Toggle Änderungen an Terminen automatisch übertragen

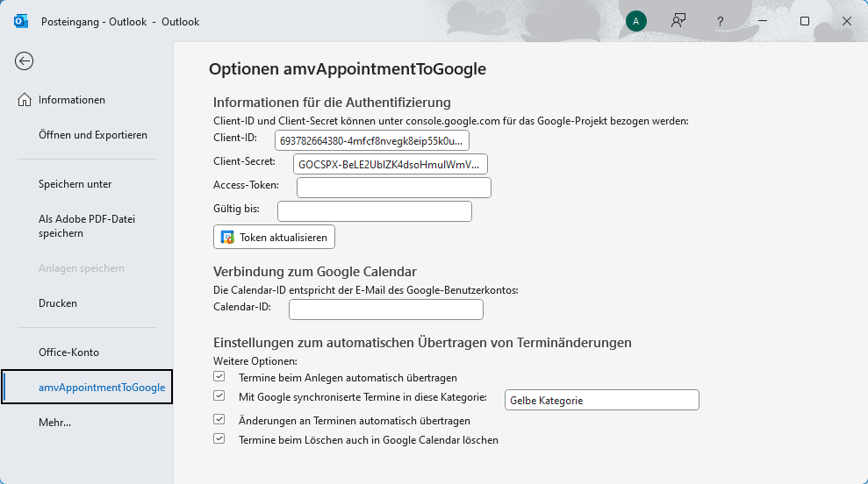coord(219,419)
